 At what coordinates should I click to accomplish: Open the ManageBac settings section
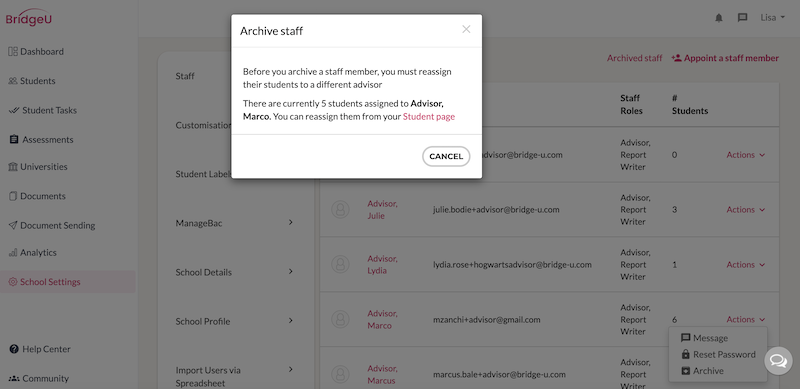199,223
